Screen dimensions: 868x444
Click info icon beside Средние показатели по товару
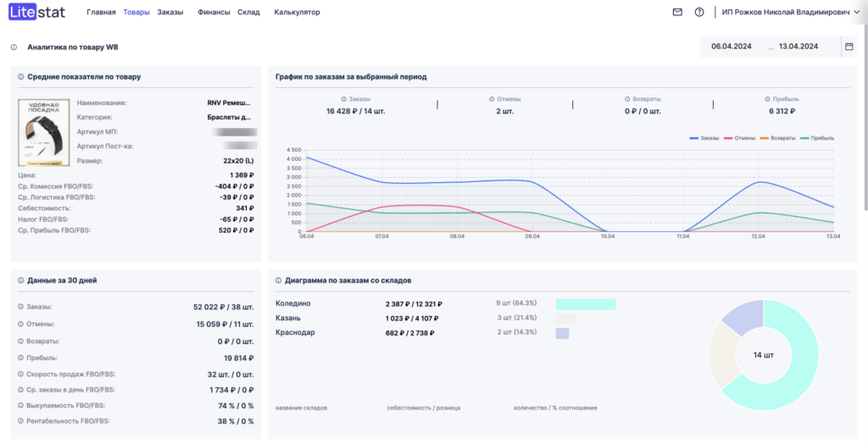point(20,77)
